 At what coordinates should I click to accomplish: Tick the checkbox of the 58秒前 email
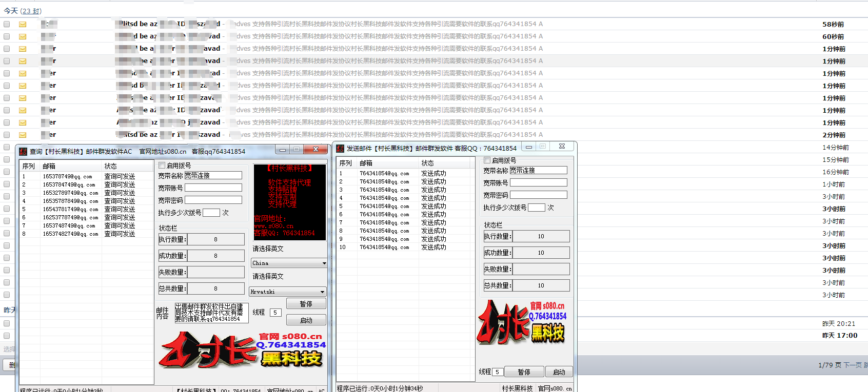pyautogui.click(x=7, y=24)
